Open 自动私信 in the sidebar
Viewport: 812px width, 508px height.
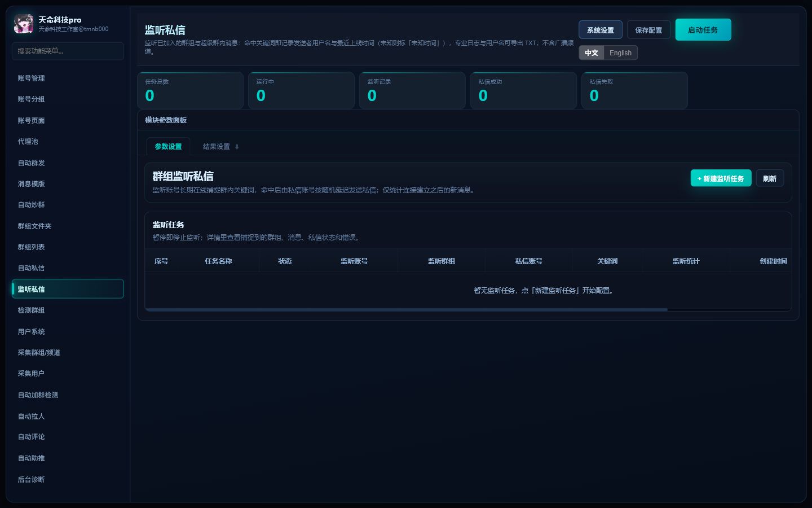coord(68,268)
